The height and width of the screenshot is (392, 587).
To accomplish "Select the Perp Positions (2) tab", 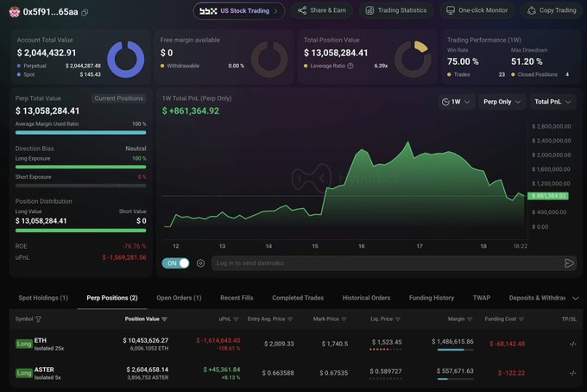I will [112, 298].
